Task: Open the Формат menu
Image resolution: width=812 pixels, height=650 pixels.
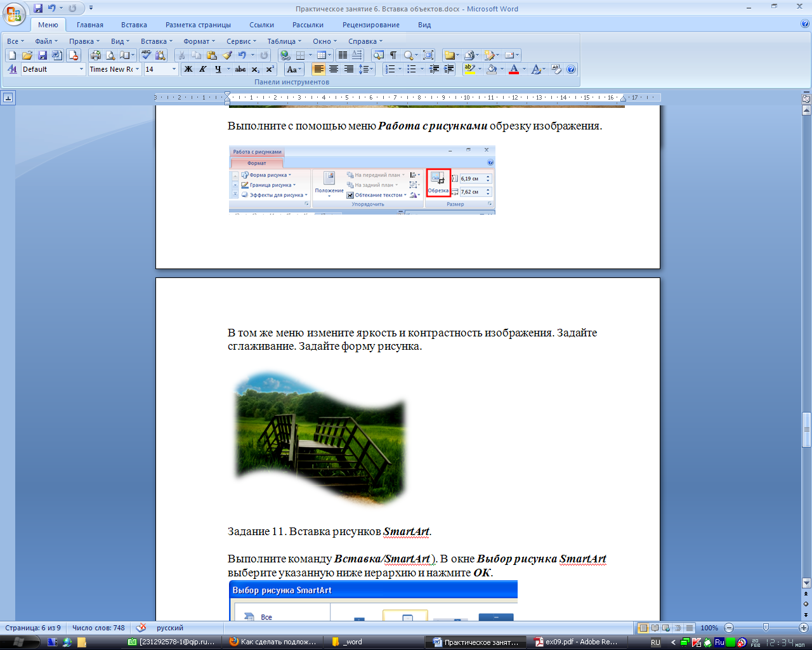Action: click(200, 41)
